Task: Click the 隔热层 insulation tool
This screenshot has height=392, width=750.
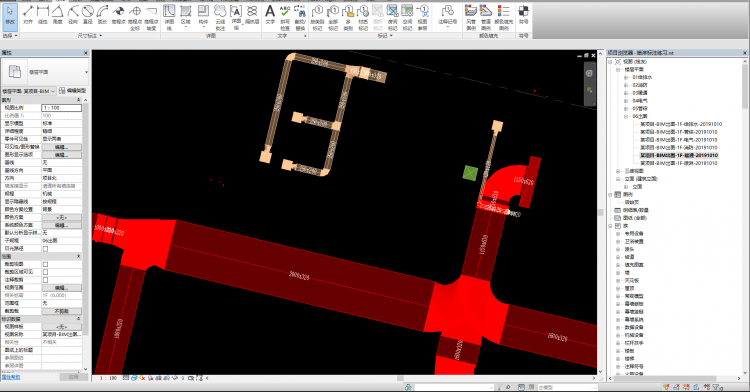Action: (252, 15)
